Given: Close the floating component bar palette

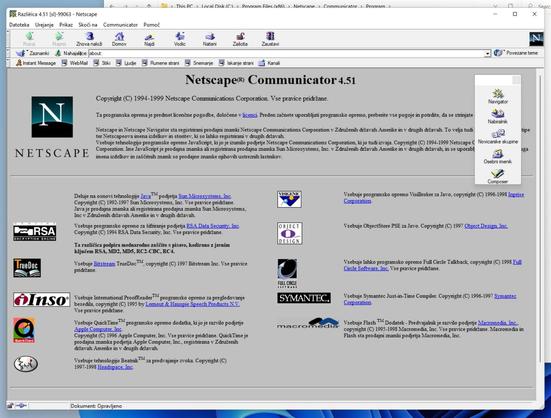Looking at the screenshot, I should 516,80.
